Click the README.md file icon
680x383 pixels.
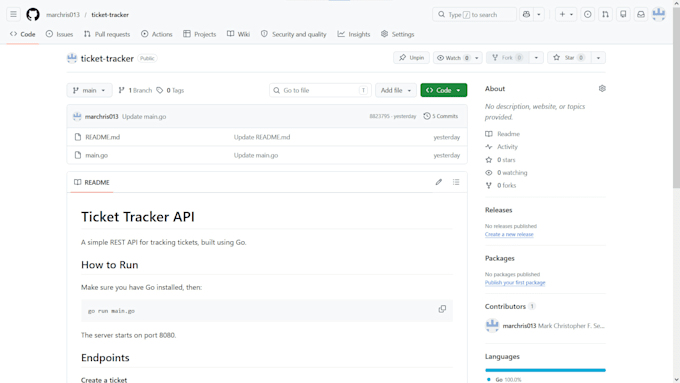(78, 137)
